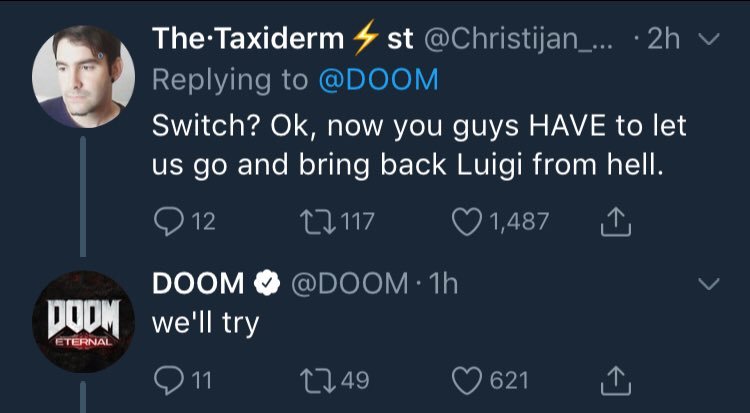Open the Luigi from hell tweet text
The height and width of the screenshot is (413, 750).
[x=408, y=145]
